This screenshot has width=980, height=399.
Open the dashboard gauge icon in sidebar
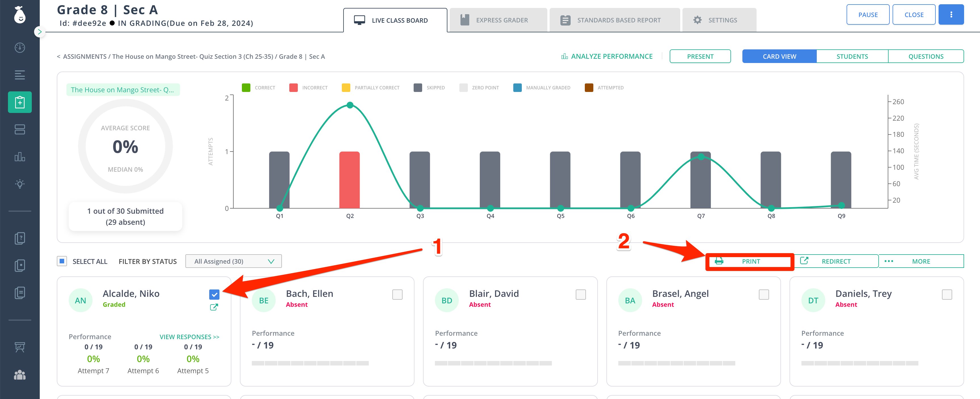tap(20, 48)
